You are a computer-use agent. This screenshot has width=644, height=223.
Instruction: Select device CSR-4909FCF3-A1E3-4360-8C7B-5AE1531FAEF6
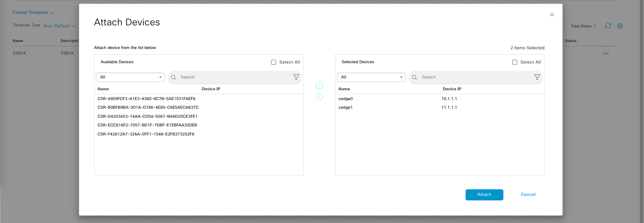tap(146, 99)
